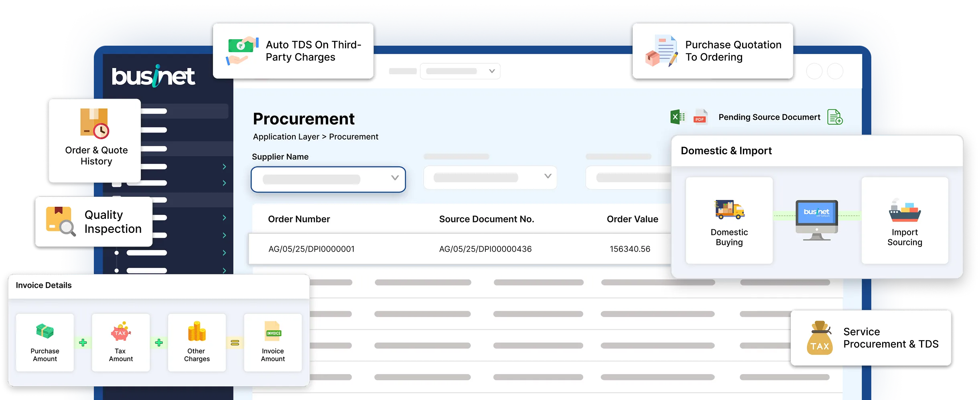Export to Excel using the green icon
The width and height of the screenshot is (980, 400).
pos(678,117)
